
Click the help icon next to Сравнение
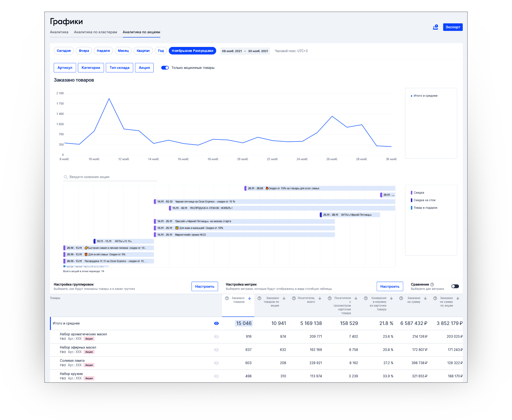(432, 284)
